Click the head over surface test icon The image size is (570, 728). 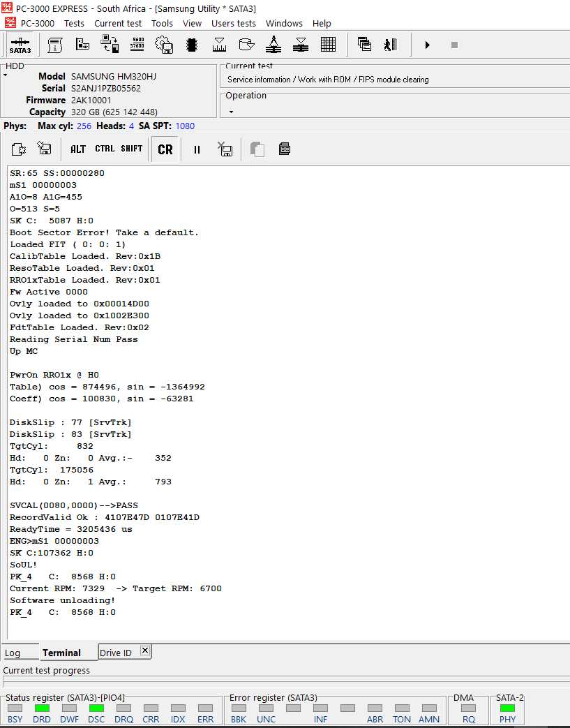tap(301, 45)
